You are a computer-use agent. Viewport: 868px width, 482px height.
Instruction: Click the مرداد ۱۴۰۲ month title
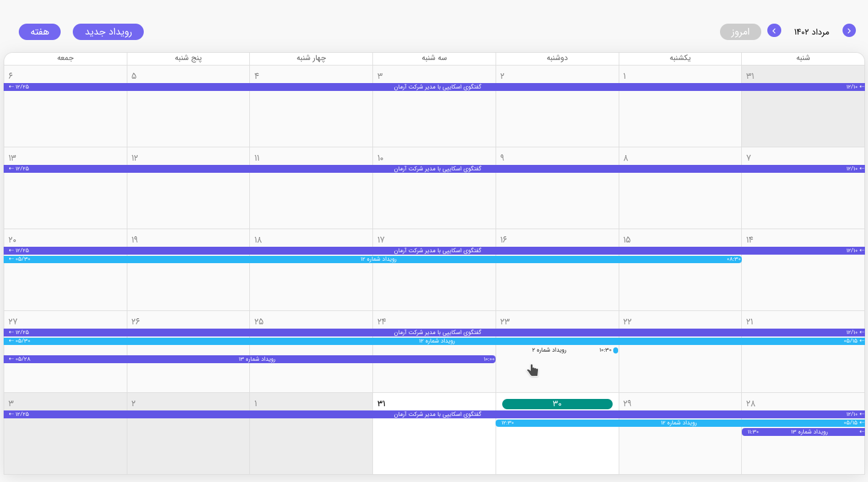click(811, 32)
